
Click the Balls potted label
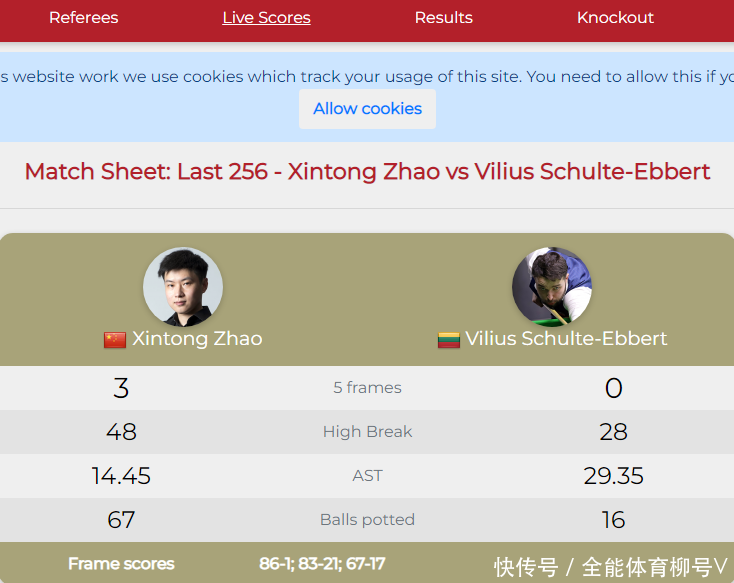click(367, 520)
